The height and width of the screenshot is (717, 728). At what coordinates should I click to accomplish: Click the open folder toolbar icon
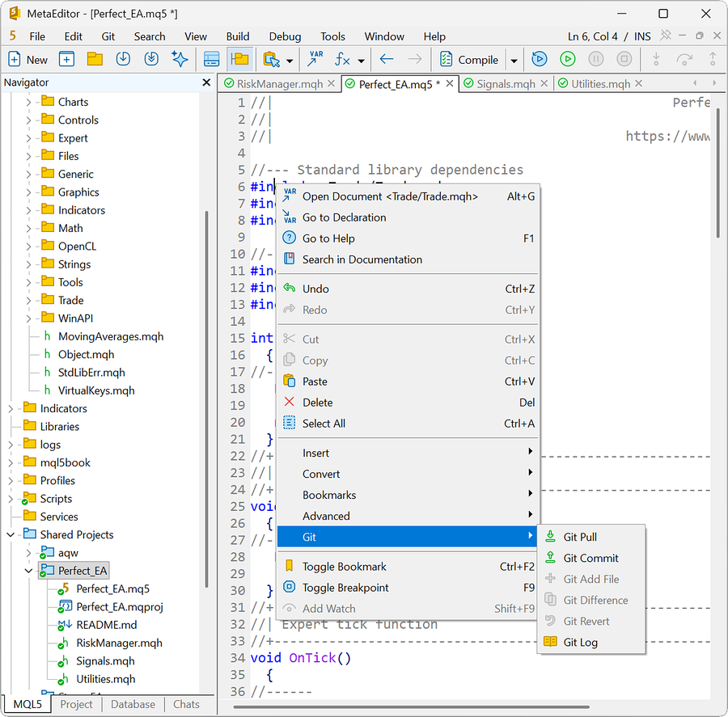(x=95, y=59)
